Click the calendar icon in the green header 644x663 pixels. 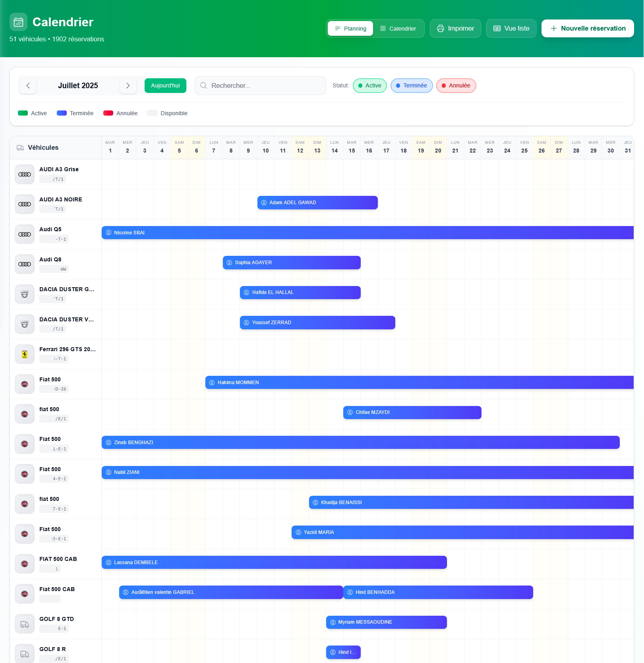click(18, 22)
